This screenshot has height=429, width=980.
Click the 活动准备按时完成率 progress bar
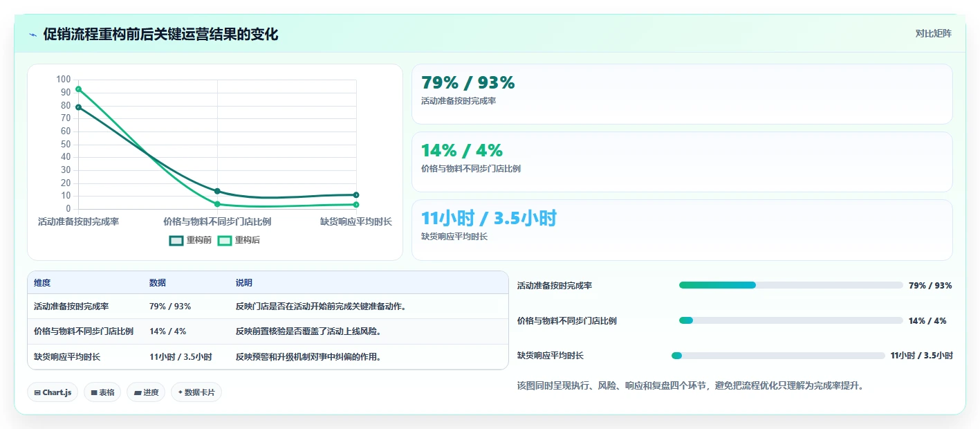(791, 285)
